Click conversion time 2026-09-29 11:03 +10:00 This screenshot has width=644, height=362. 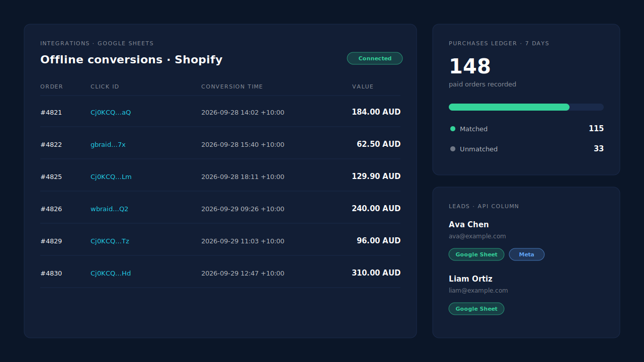(x=243, y=241)
